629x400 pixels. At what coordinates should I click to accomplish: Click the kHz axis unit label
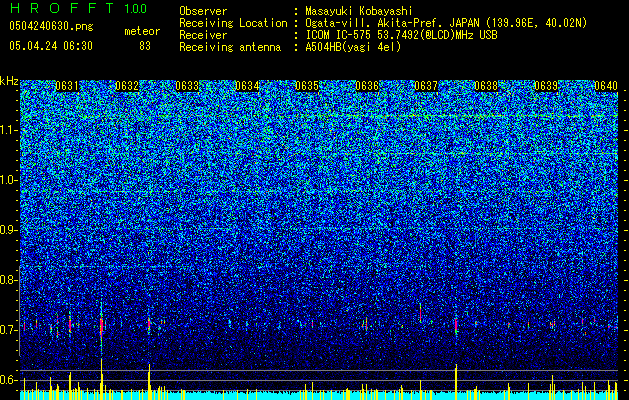tap(9, 81)
